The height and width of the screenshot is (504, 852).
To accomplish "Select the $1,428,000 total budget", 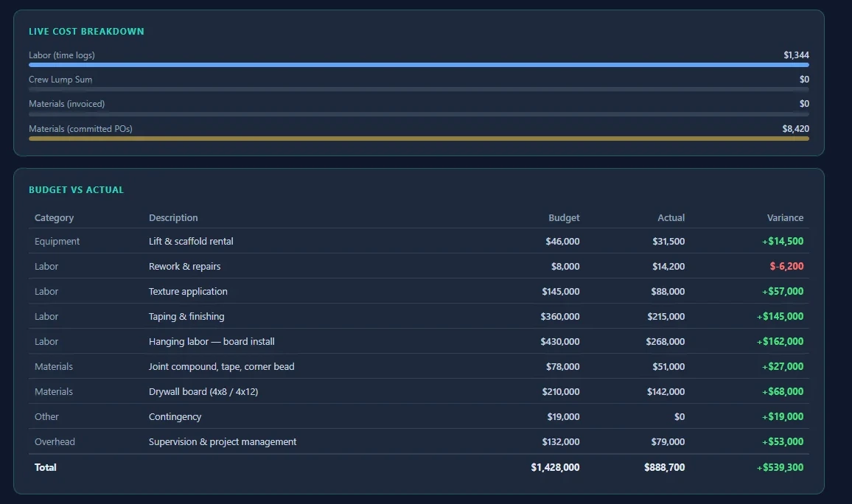I will click(555, 467).
